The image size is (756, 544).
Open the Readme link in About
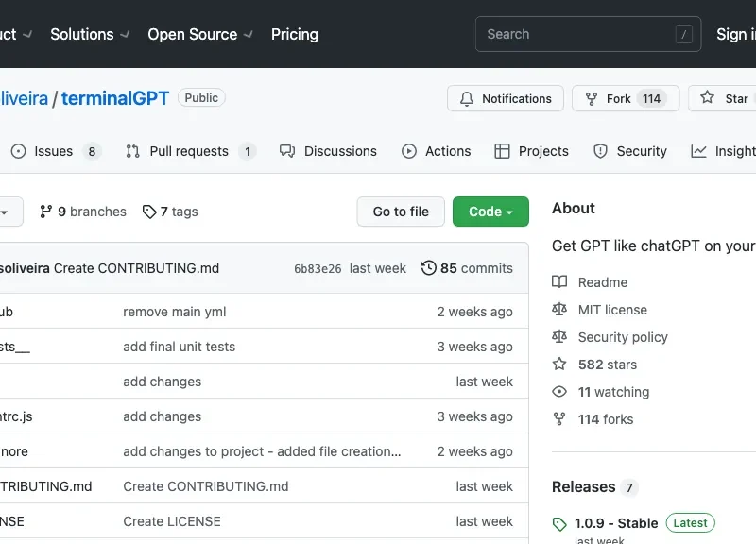pyautogui.click(x=603, y=282)
